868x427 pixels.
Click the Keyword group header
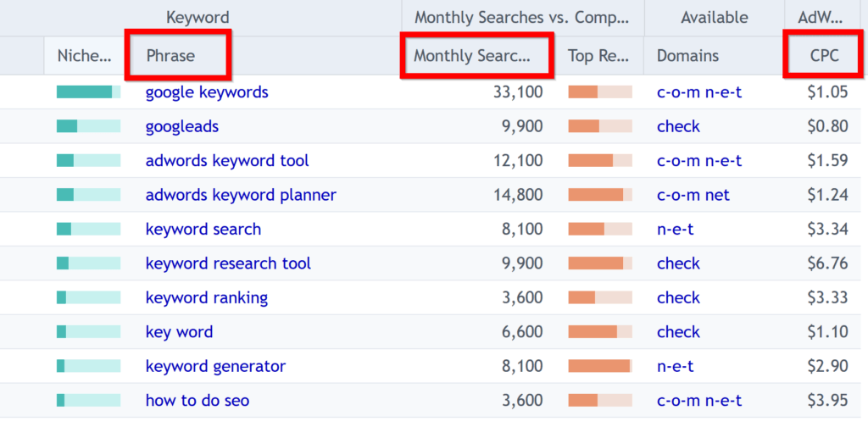pos(198,17)
